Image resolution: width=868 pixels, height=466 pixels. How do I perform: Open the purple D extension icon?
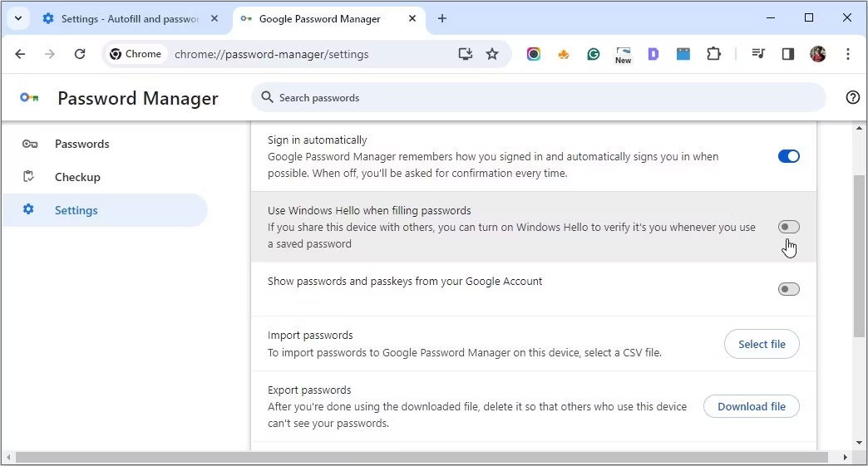[x=653, y=54]
